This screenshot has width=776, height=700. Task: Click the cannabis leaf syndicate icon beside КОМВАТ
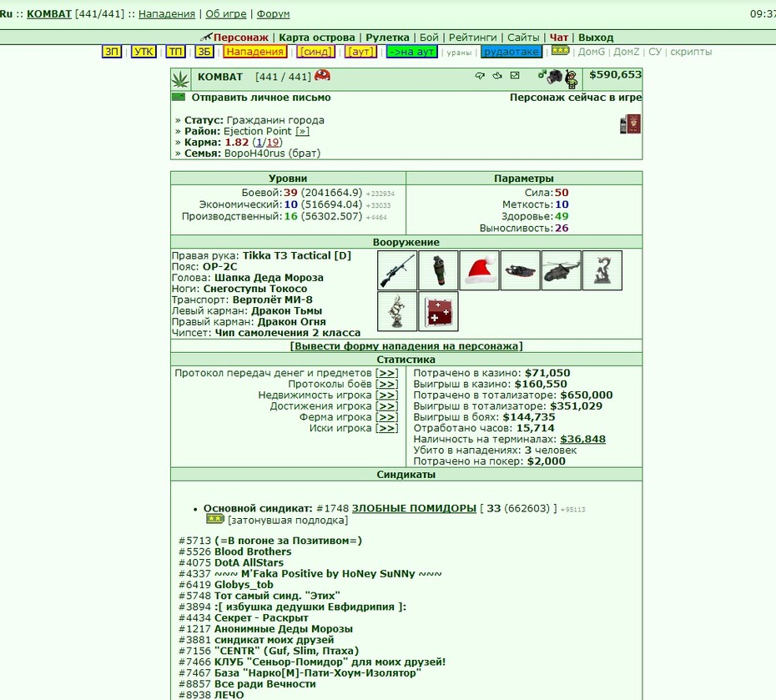180,79
